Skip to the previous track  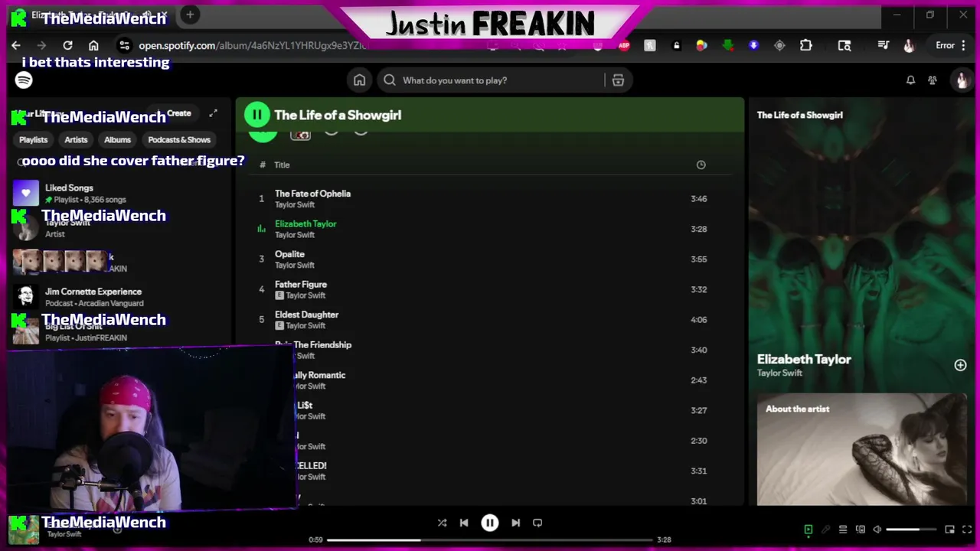coord(464,523)
